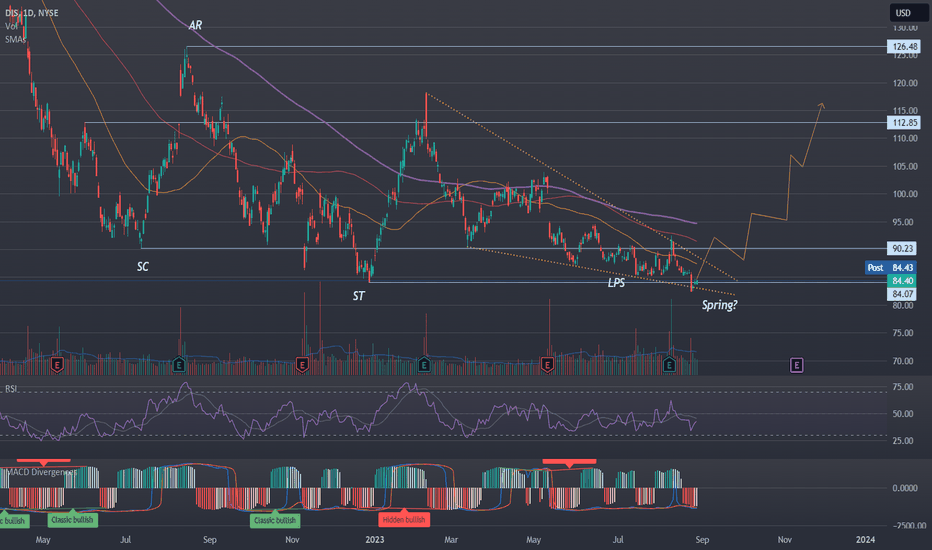Click the 0.0000 MACD axis label
Image resolution: width=932 pixels, height=550 pixels.
[905, 488]
